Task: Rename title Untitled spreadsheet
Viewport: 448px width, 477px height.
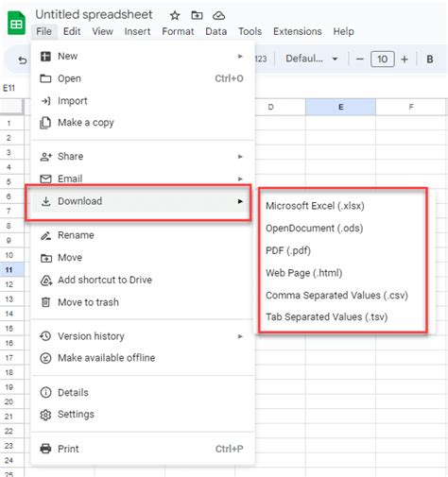Action: pyautogui.click(x=94, y=14)
